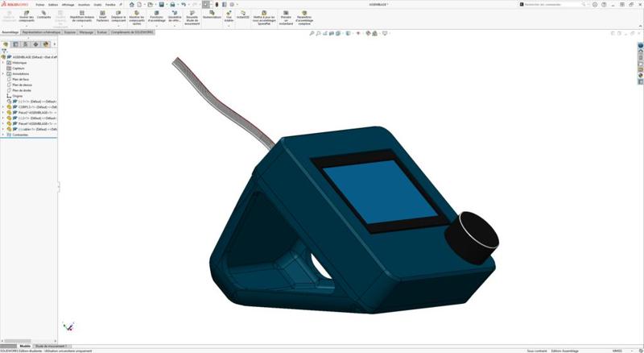Viewport: 644px width, 353px height.
Task: Click the Print icon
Action: (172, 5)
